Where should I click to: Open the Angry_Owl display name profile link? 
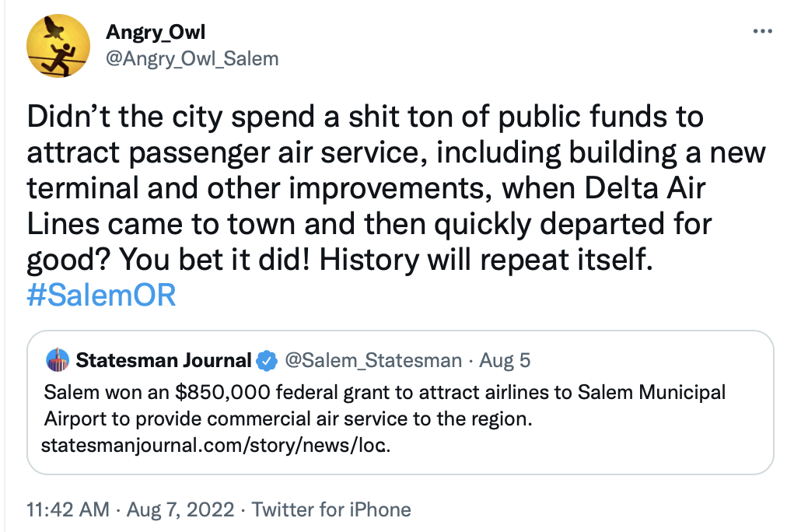click(x=156, y=33)
